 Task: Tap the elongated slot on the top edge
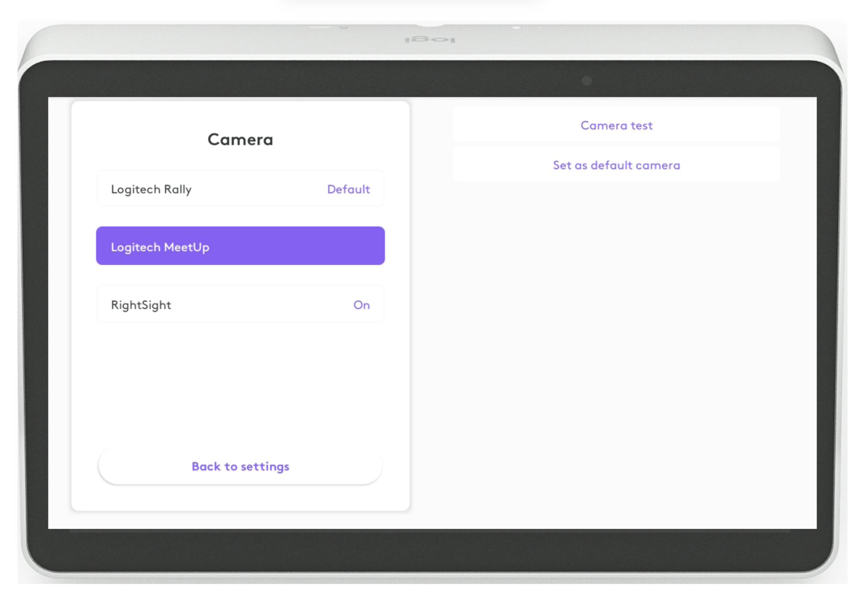coord(320,27)
